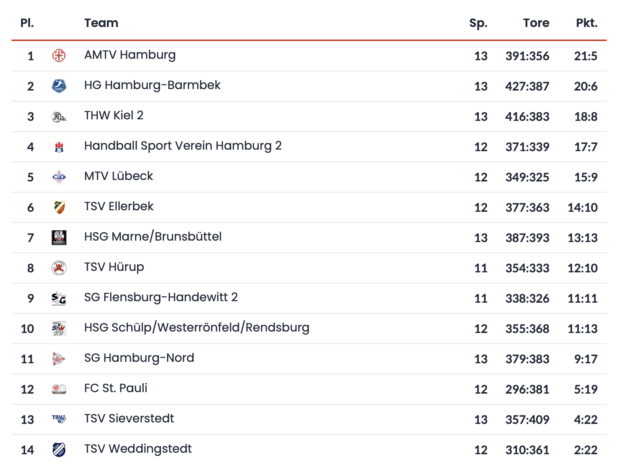Click the Team column header
620x469 pixels.
pyautogui.click(x=101, y=23)
